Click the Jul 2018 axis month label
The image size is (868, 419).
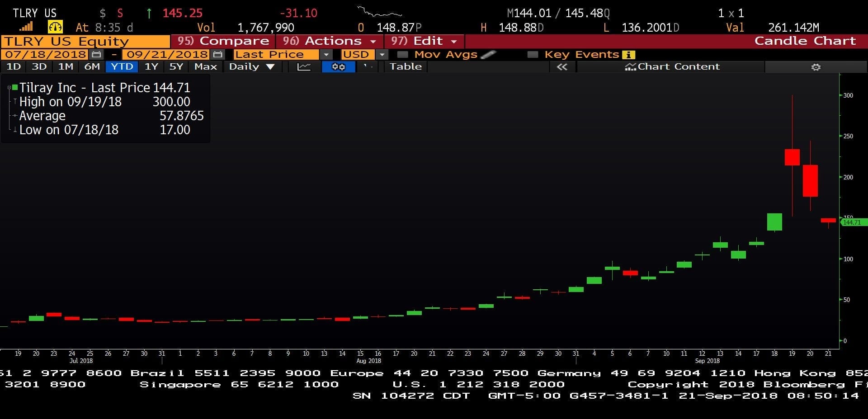pyautogui.click(x=81, y=361)
